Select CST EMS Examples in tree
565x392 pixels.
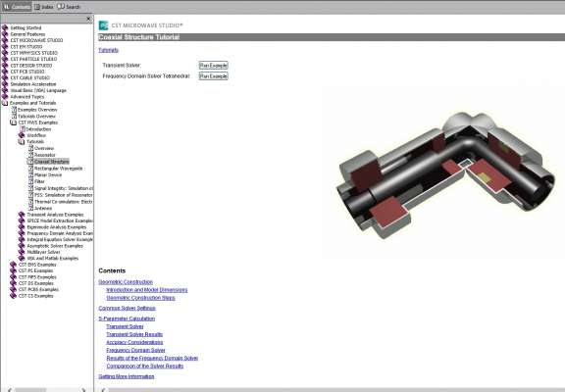tap(37, 265)
